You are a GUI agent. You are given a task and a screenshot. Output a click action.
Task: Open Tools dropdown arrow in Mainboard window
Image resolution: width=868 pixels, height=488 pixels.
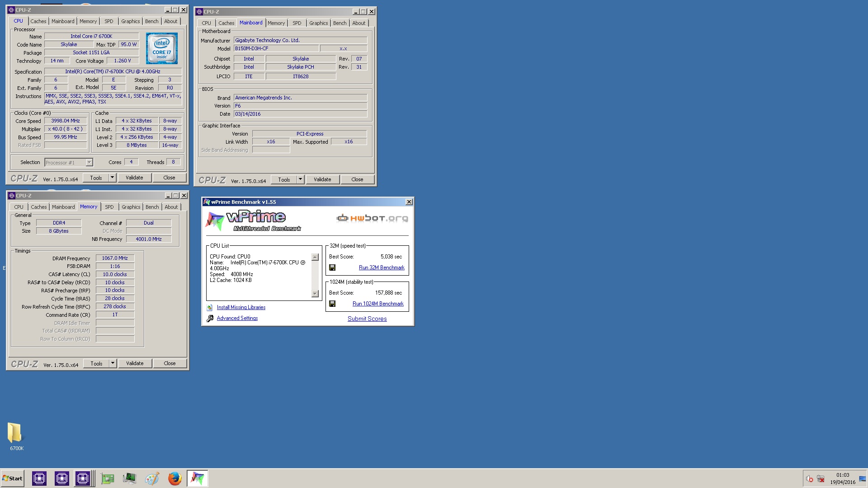click(301, 179)
